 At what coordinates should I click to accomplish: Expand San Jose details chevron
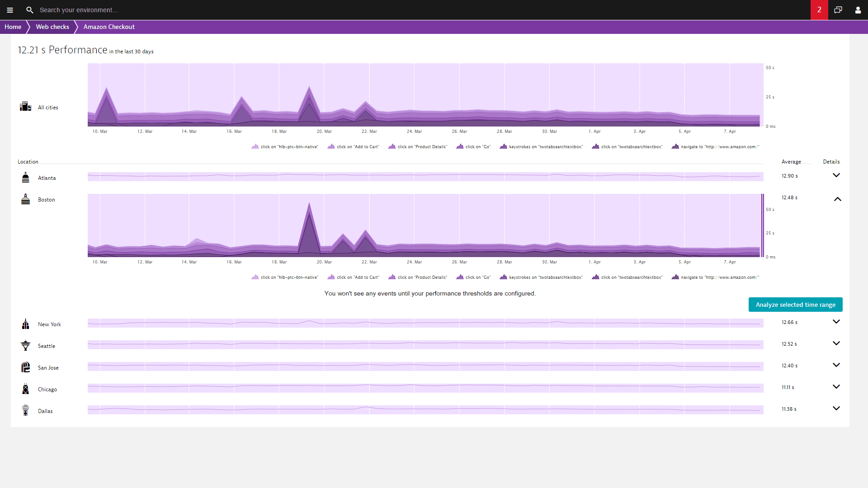pos(836,365)
